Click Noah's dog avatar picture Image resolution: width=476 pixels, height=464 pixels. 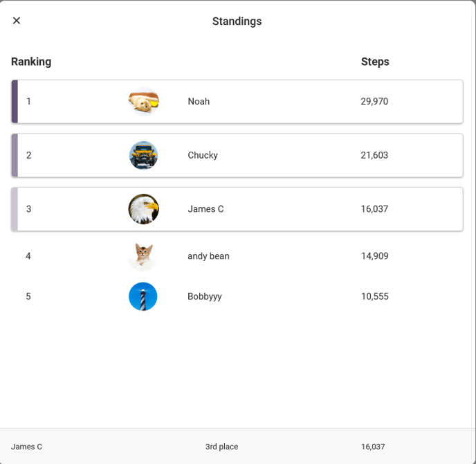[x=143, y=102]
